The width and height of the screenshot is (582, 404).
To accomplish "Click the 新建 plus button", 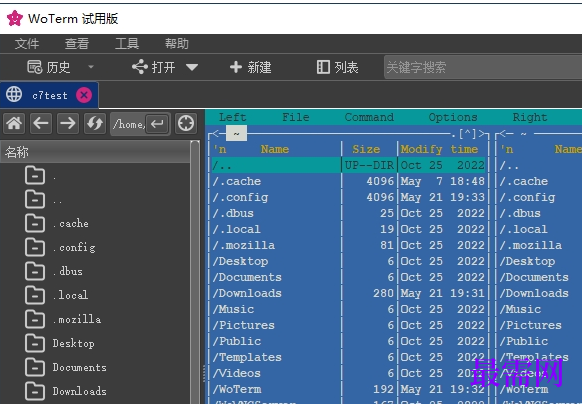I will point(251,67).
